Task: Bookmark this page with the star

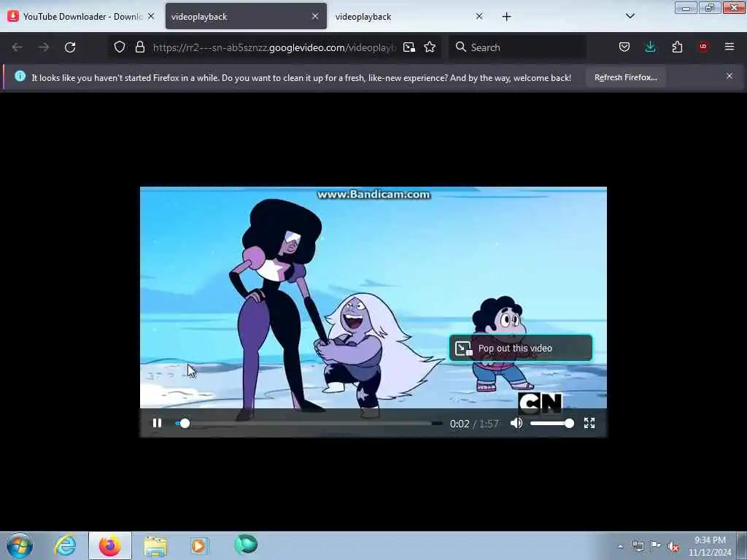Action: (x=430, y=47)
